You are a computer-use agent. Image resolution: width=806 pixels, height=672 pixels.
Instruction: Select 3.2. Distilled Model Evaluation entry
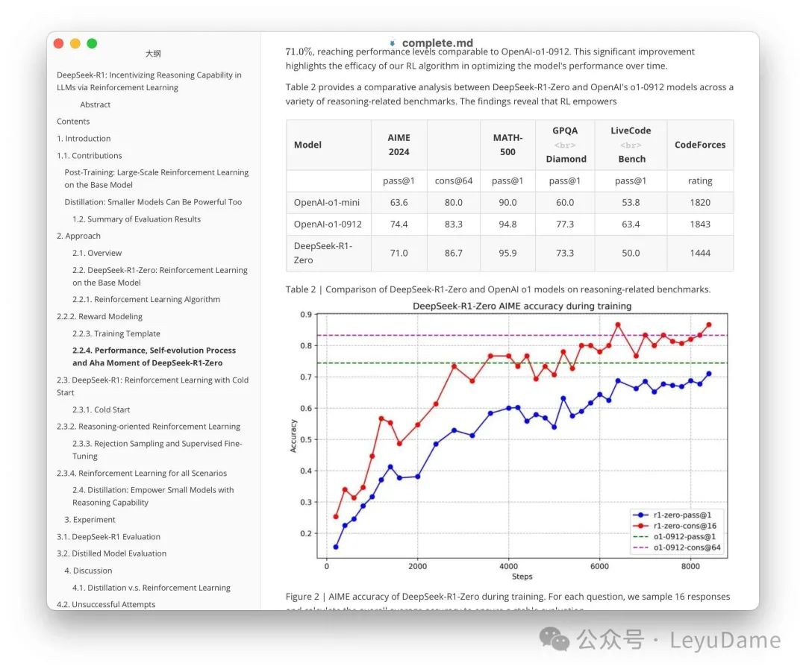[x=111, y=553]
